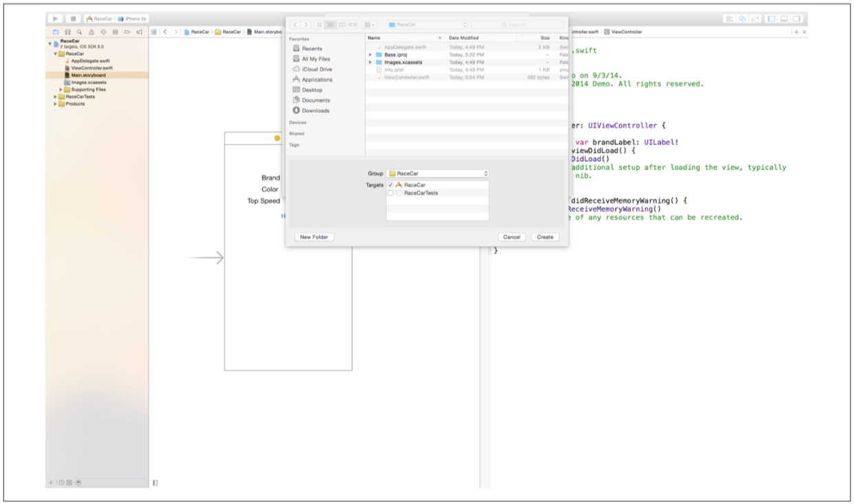Enable the RaceCarTests target checkbox

pos(391,193)
